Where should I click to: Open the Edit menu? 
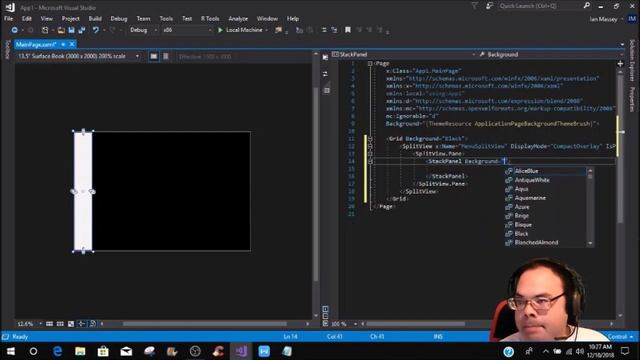point(27,18)
